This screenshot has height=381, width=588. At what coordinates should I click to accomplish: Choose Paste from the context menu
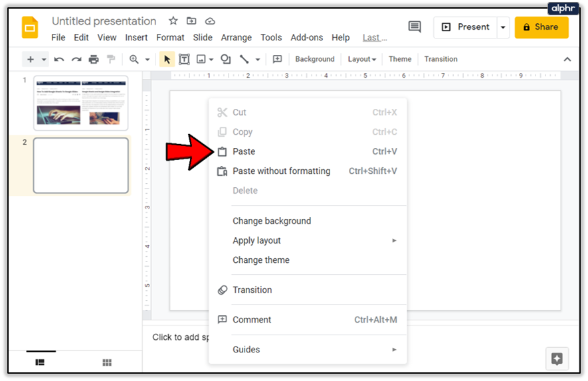tap(308, 151)
